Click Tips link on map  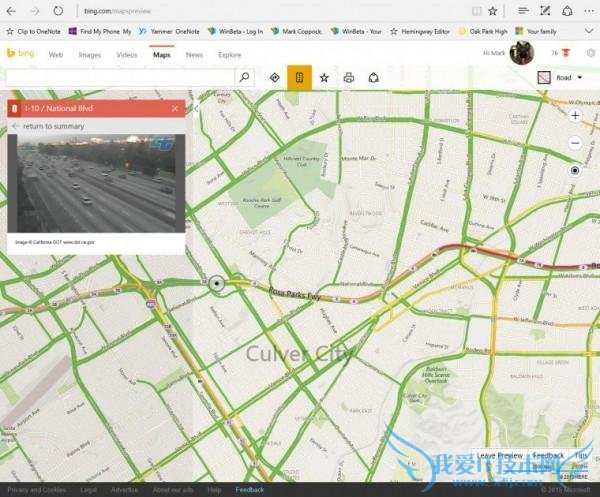click(x=581, y=455)
